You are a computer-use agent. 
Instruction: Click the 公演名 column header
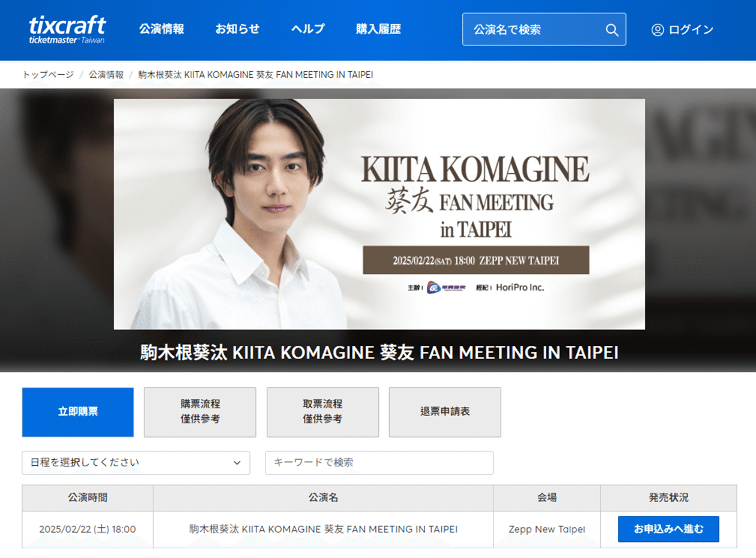click(x=323, y=497)
